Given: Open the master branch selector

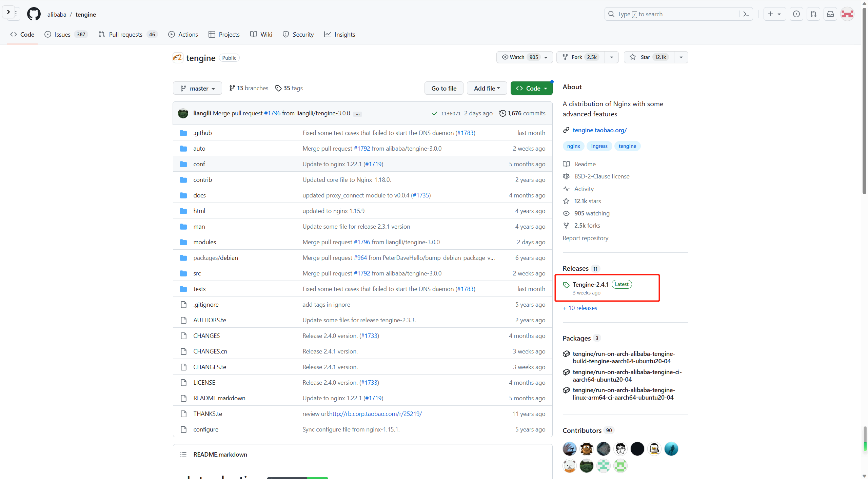Looking at the screenshot, I should (197, 88).
